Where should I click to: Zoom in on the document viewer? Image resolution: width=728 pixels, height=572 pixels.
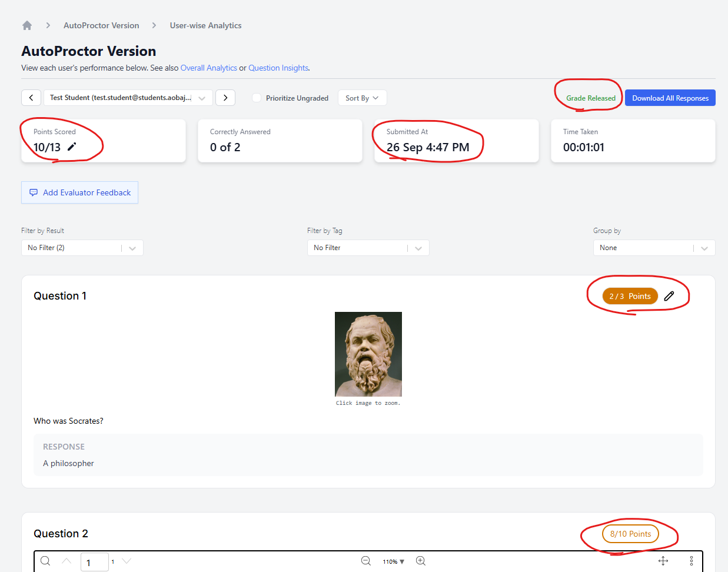tap(421, 561)
